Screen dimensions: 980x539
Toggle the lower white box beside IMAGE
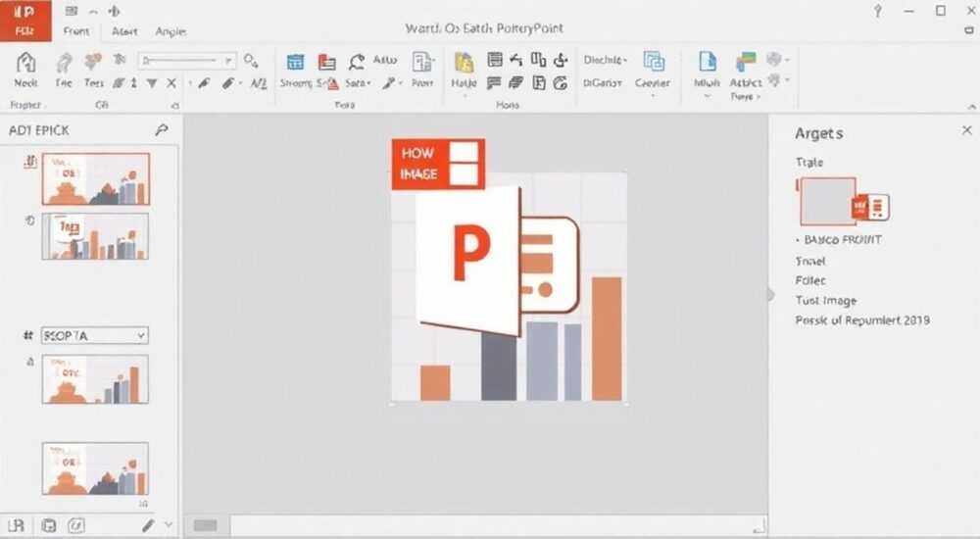[x=464, y=174]
